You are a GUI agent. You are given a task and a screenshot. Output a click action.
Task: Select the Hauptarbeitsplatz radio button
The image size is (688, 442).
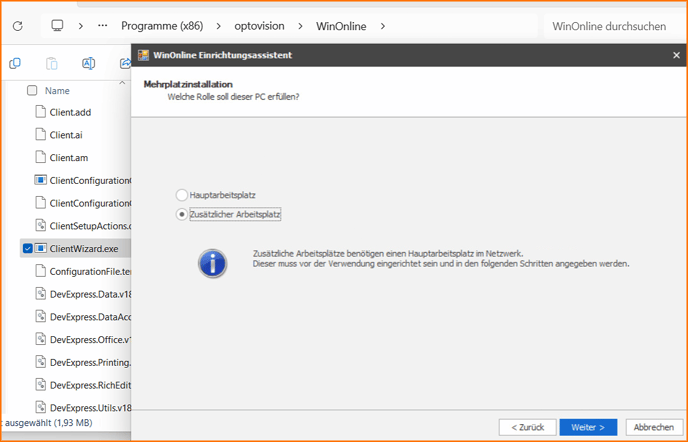click(181, 195)
